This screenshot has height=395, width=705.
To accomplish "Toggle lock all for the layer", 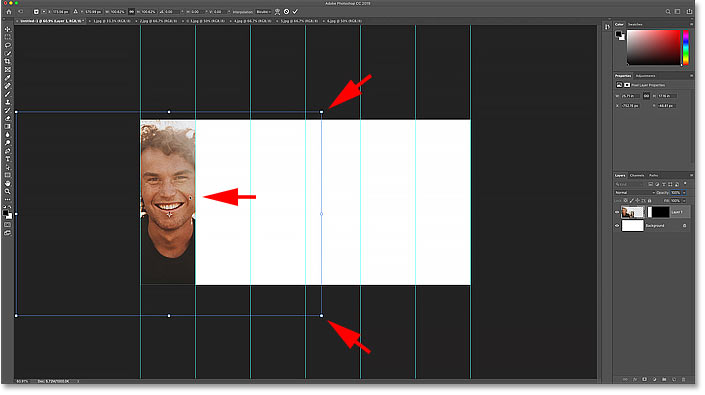I will (x=649, y=200).
